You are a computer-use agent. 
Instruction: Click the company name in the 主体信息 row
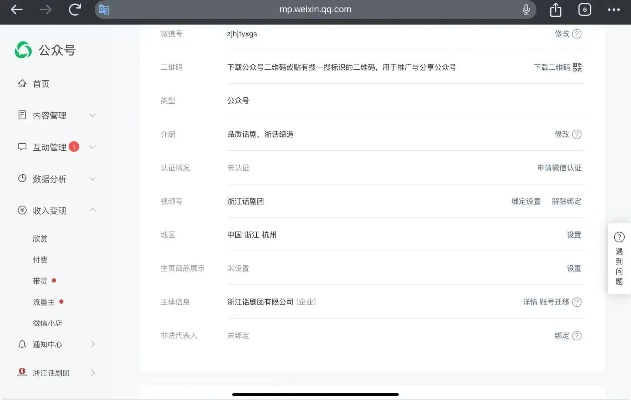click(260, 302)
